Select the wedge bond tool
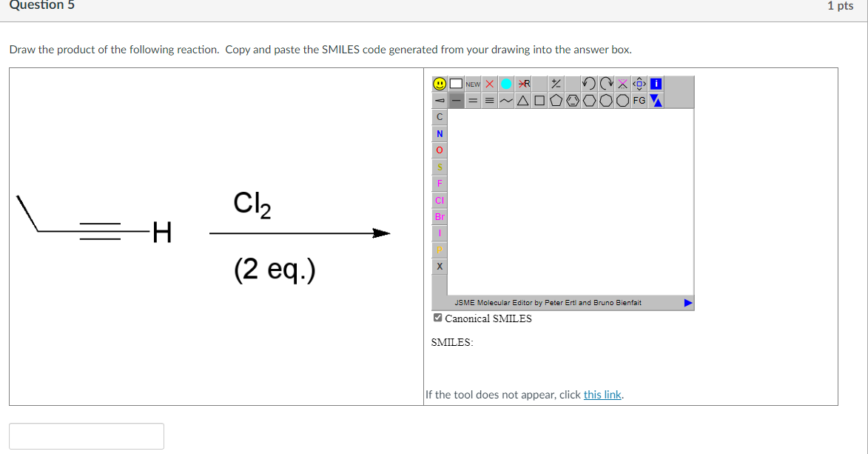Viewport: 868px width, 454px height. pos(440,100)
